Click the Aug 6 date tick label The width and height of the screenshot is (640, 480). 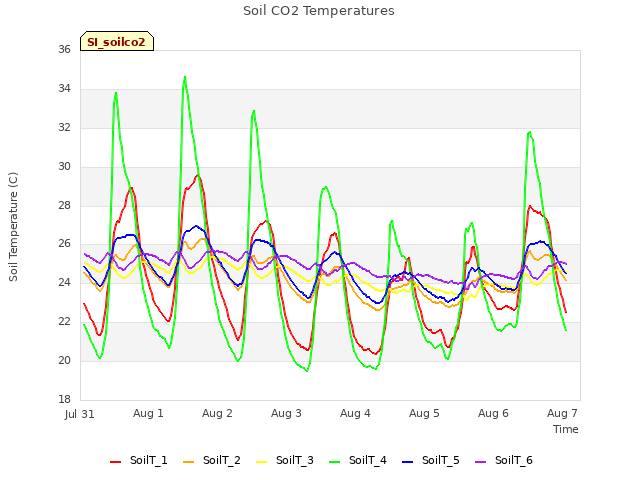493,413
